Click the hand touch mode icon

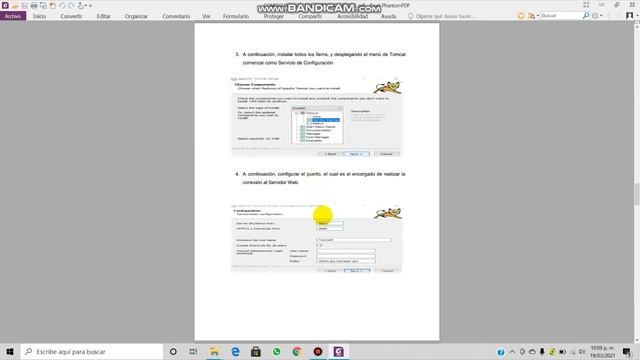point(81,6)
